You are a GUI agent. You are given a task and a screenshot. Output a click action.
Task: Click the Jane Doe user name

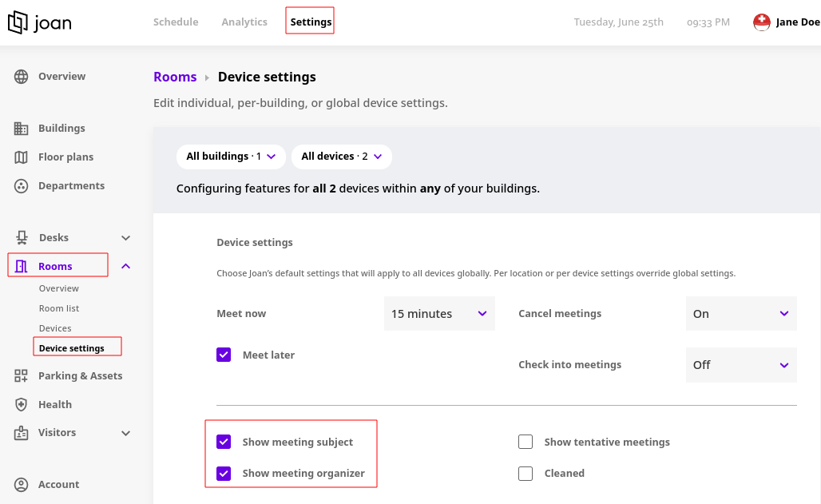[x=798, y=22]
